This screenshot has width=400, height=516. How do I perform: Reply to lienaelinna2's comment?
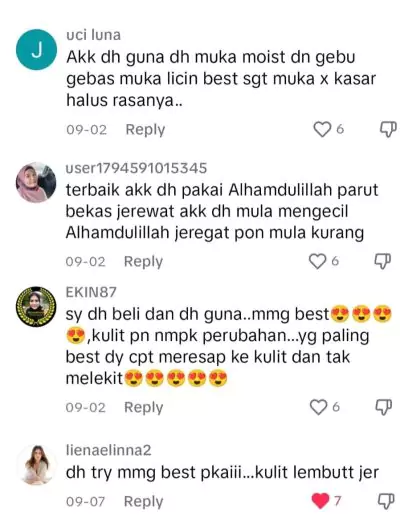(144, 501)
